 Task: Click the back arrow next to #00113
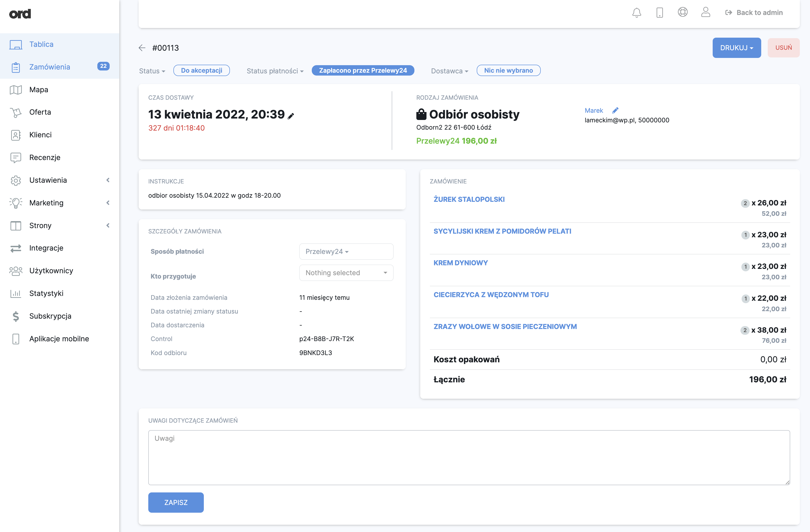(142, 48)
